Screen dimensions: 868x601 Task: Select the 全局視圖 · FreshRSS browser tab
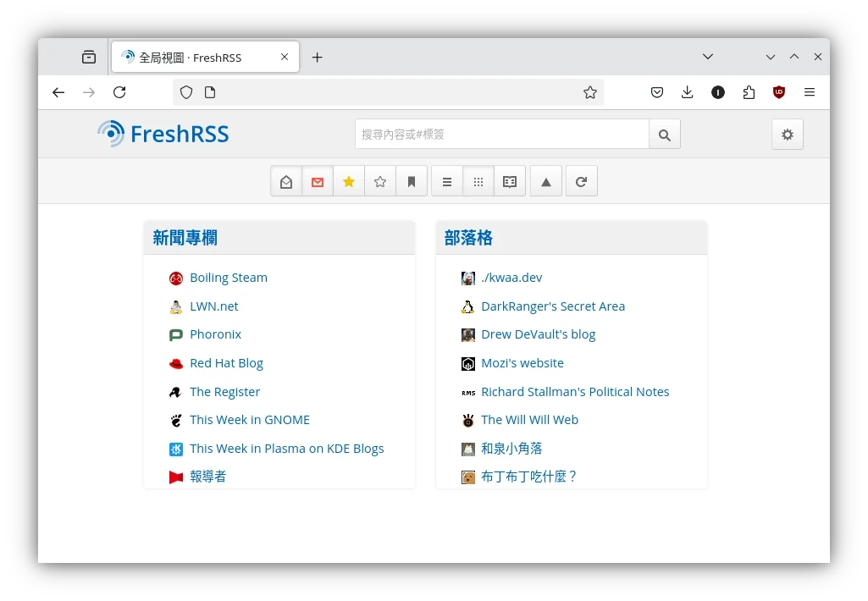coord(206,57)
